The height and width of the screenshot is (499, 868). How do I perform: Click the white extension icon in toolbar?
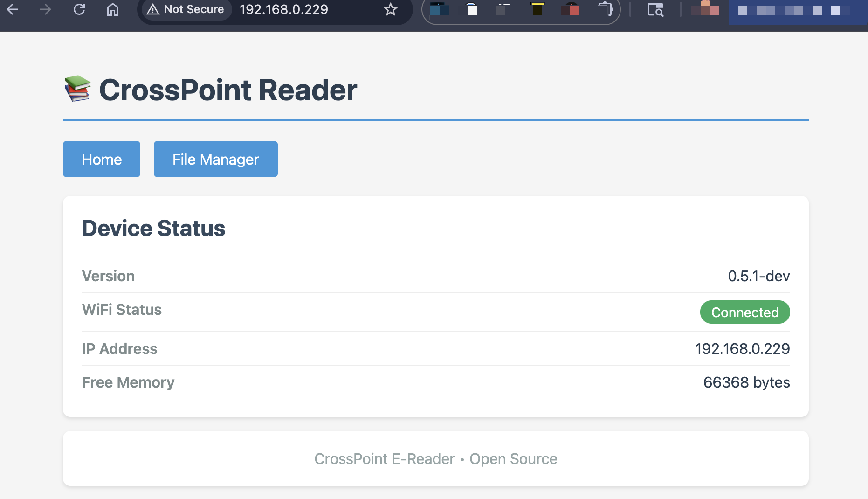point(472,9)
